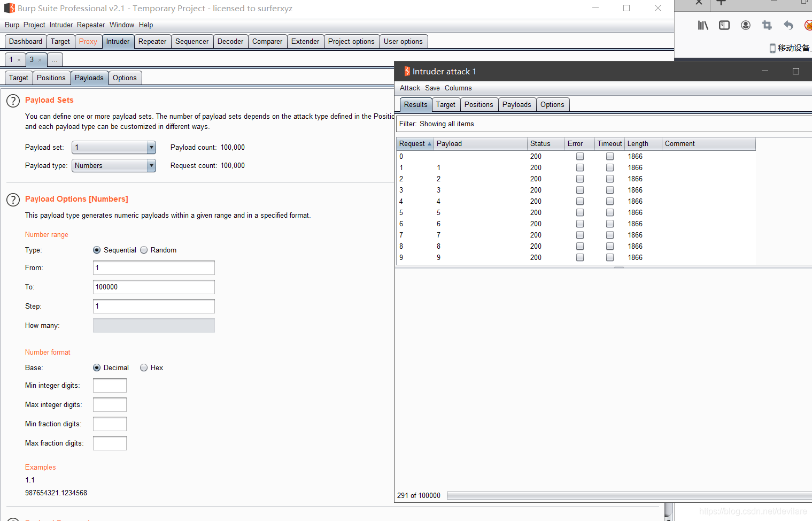Open Attack menu in Intruder attack window
Viewport: 812px width, 521px height.
pos(410,88)
